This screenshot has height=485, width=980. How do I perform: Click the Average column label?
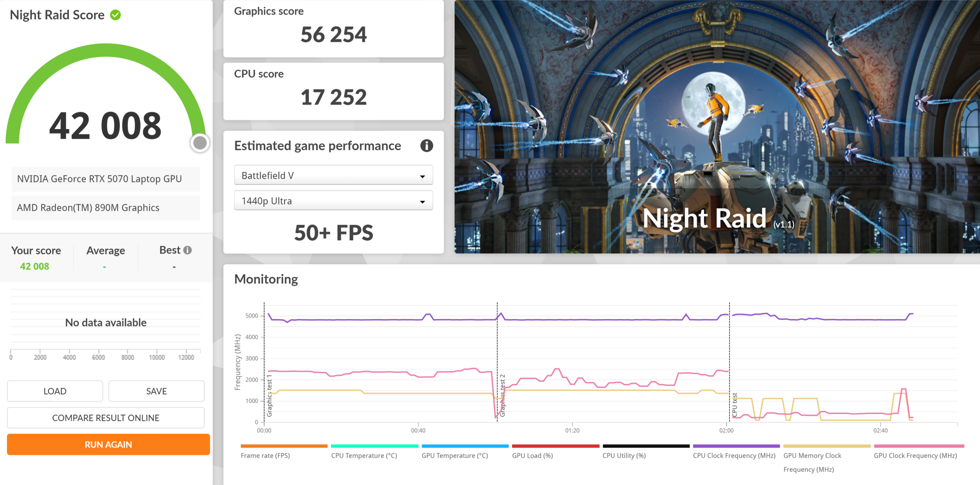[x=106, y=250]
